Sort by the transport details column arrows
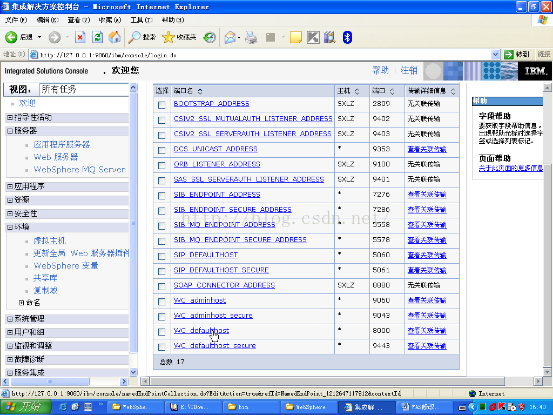 pyautogui.click(x=453, y=92)
